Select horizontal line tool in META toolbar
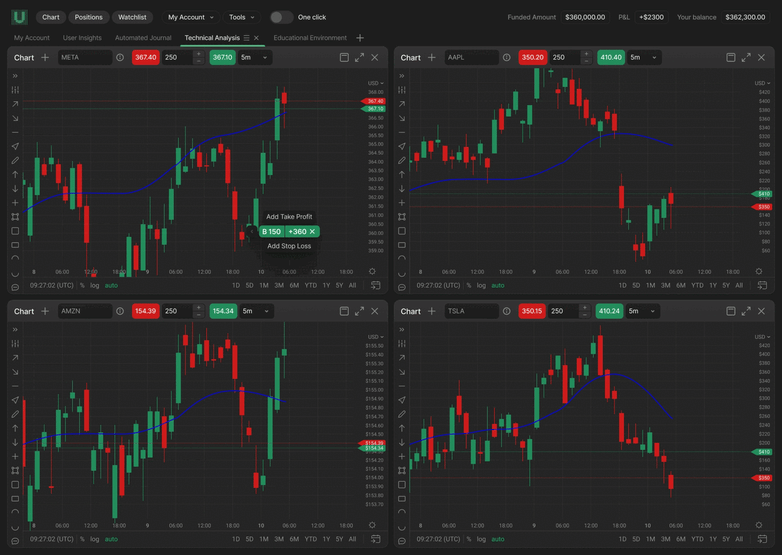Image resolution: width=782 pixels, height=555 pixels. tap(15, 132)
